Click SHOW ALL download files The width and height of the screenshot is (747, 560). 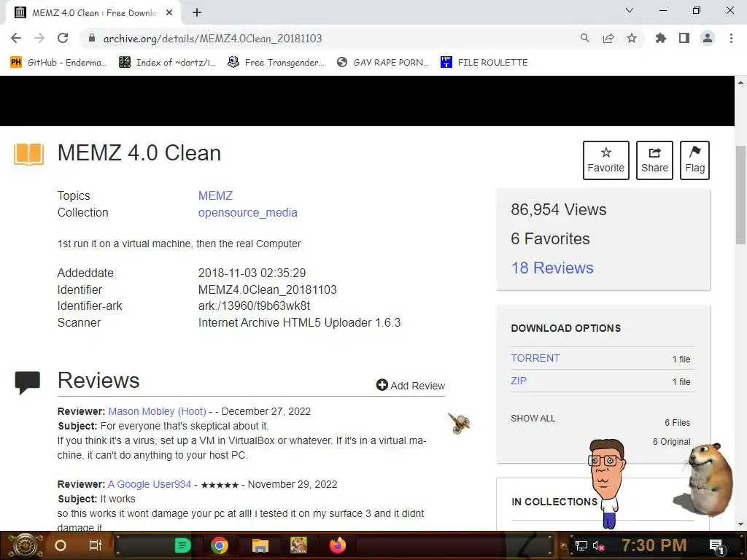533,418
